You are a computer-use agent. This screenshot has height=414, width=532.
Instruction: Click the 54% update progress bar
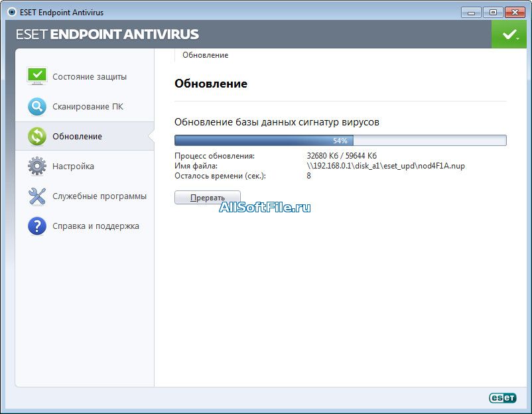click(340, 140)
